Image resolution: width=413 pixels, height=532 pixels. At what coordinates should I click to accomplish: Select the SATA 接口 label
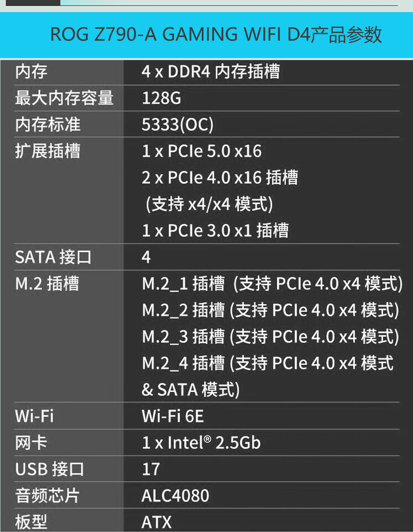tap(53, 257)
